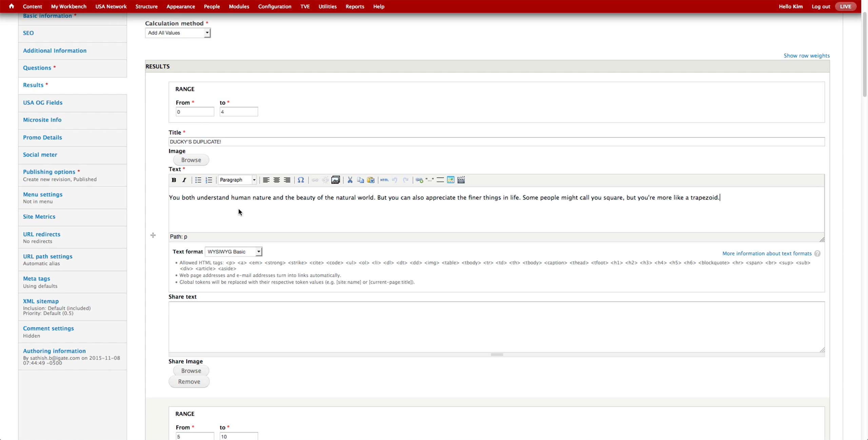Screen dimensions: 868x440
Task: Insert a bulleted list
Action: tap(198, 180)
